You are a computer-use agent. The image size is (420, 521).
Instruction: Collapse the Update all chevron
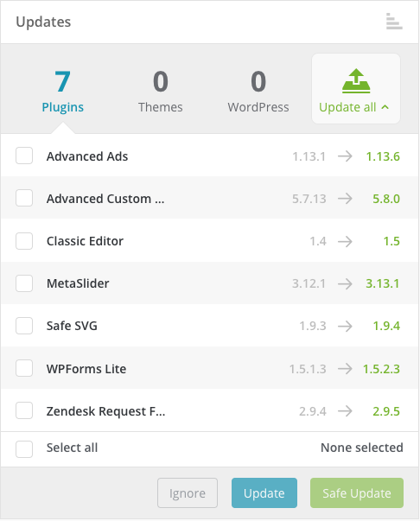(x=385, y=107)
